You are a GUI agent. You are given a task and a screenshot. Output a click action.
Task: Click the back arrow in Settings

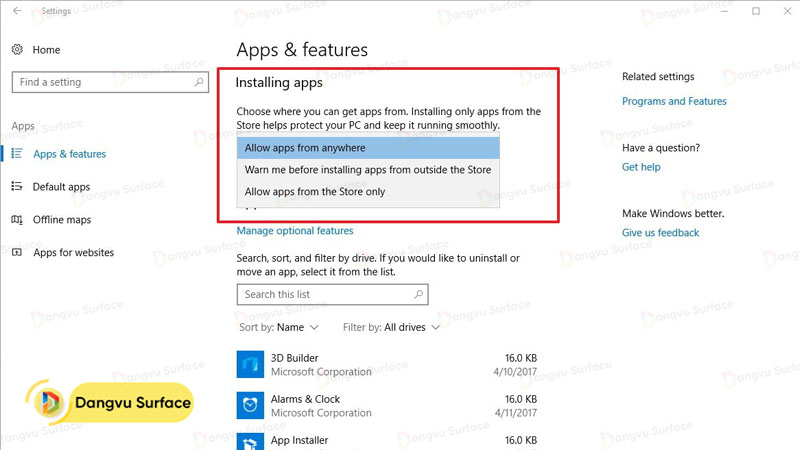point(17,11)
